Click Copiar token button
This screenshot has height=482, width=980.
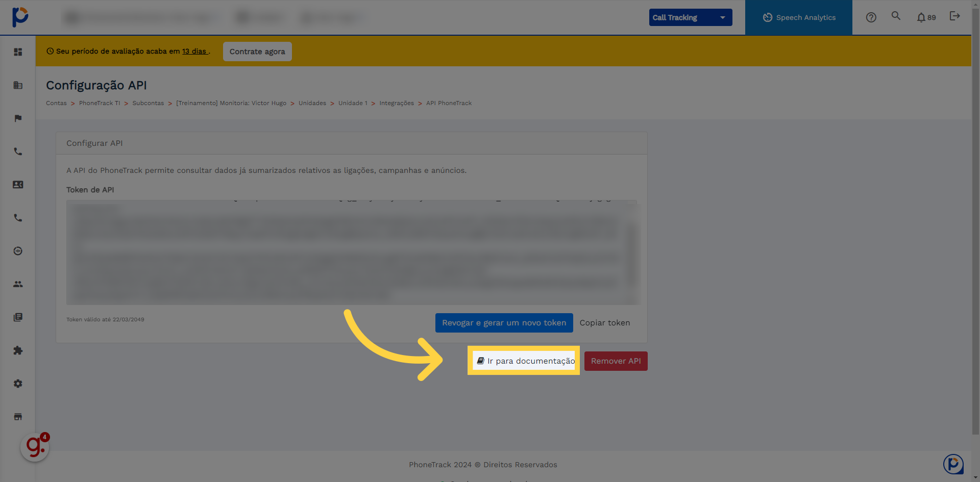[605, 323]
